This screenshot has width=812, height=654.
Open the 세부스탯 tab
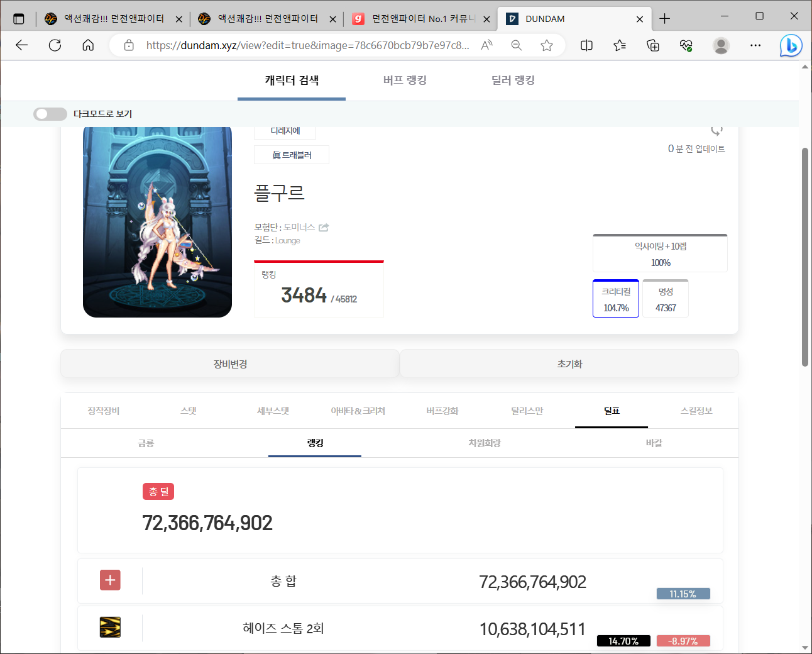click(273, 411)
